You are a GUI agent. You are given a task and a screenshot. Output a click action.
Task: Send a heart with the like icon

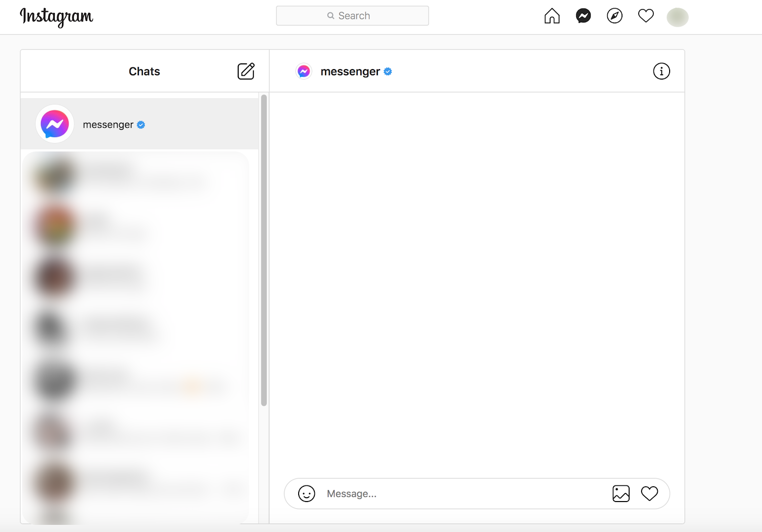[650, 494]
